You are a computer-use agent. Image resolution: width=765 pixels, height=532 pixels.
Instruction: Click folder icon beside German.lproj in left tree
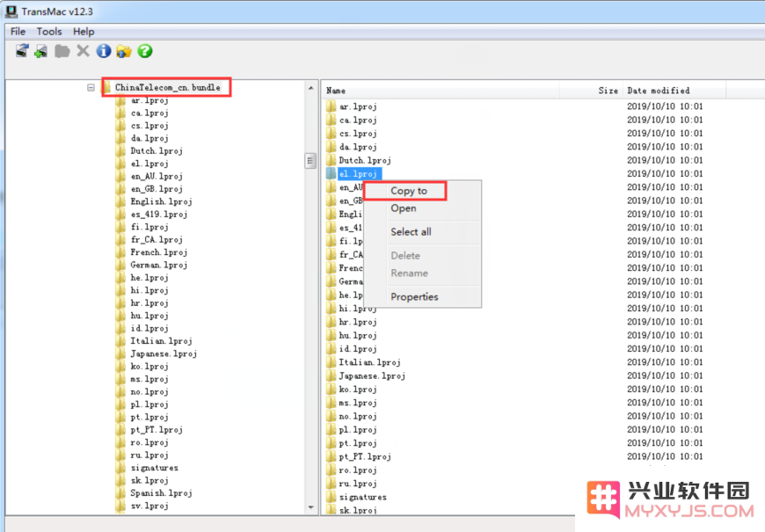[x=120, y=266]
